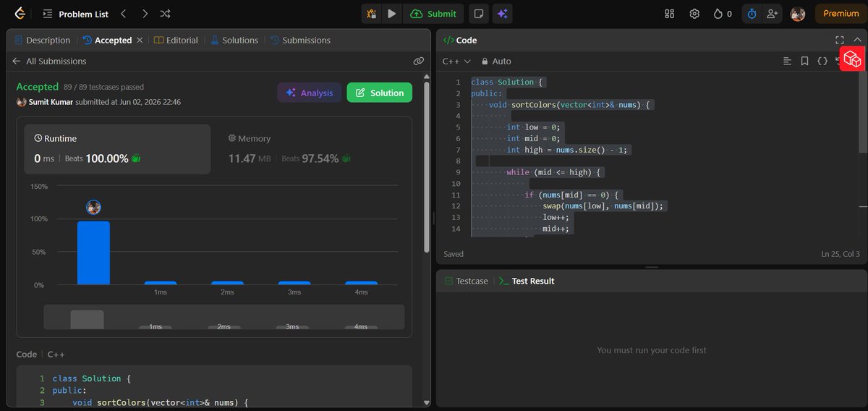Go to next problem arrow
The width and height of the screenshot is (868, 411).
pos(145,14)
